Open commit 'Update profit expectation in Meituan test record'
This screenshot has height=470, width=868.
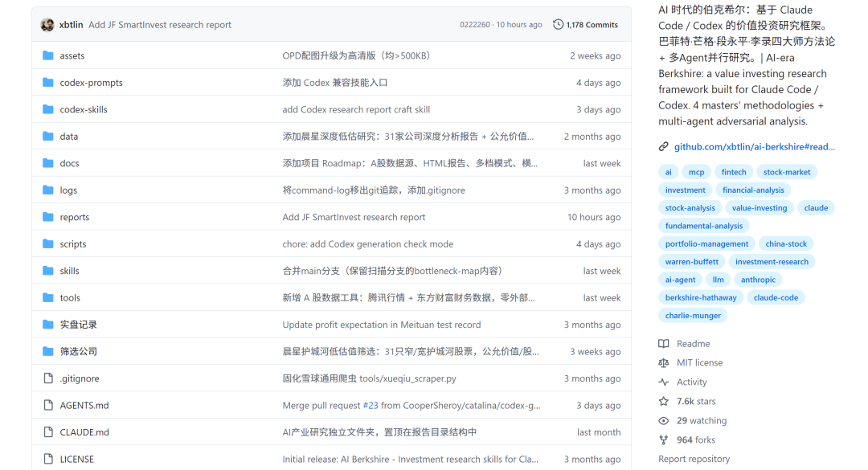382,325
